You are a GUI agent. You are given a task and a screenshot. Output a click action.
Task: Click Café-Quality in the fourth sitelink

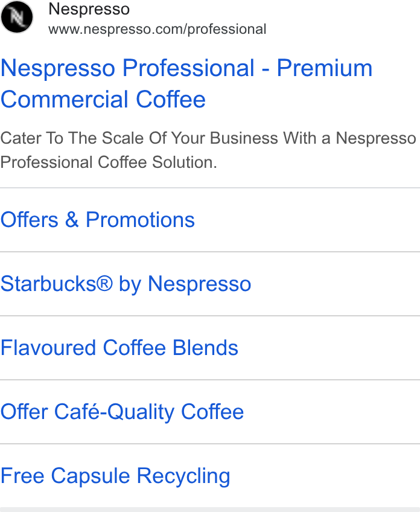click(x=114, y=412)
